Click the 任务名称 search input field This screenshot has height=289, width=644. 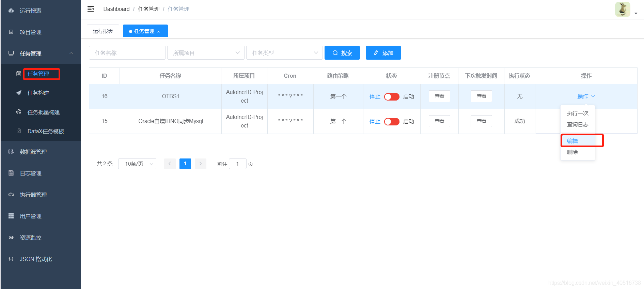coord(127,53)
